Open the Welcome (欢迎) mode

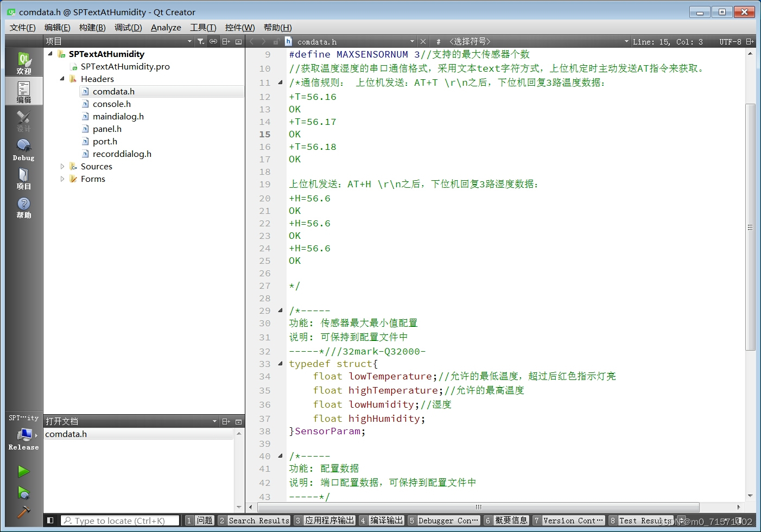24,62
